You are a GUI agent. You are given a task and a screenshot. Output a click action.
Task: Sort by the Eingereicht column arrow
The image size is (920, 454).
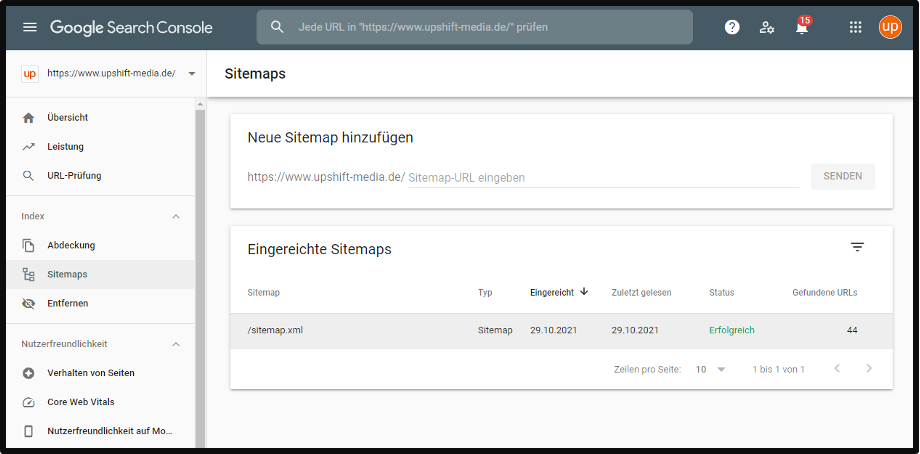tap(584, 292)
